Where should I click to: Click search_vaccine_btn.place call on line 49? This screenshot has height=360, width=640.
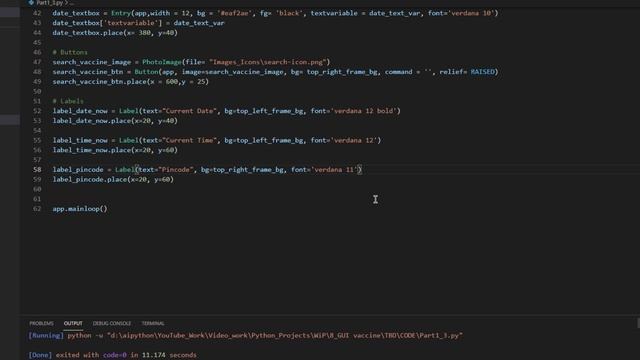click(130, 82)
